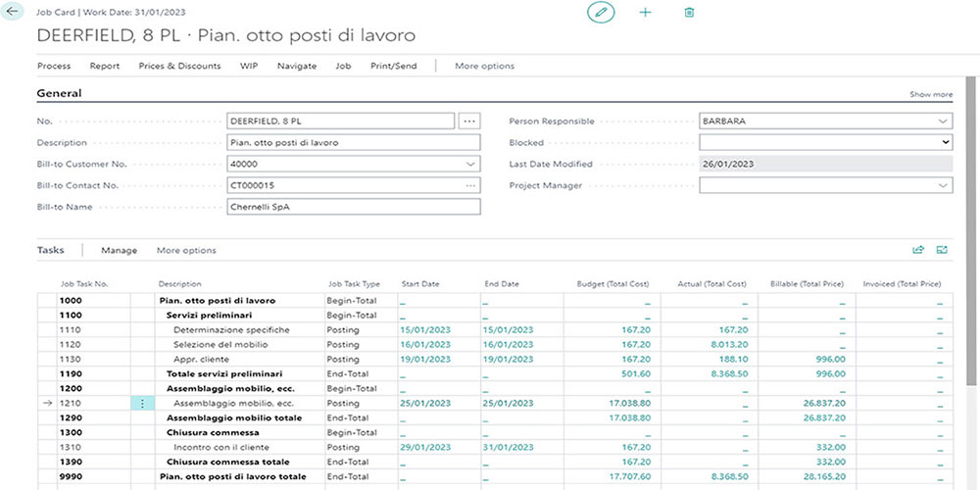This screenshot has height=490, width=980.
Task: Click Manage in the Tasks section
Action: pyautogui.click(x=119, y=251)
